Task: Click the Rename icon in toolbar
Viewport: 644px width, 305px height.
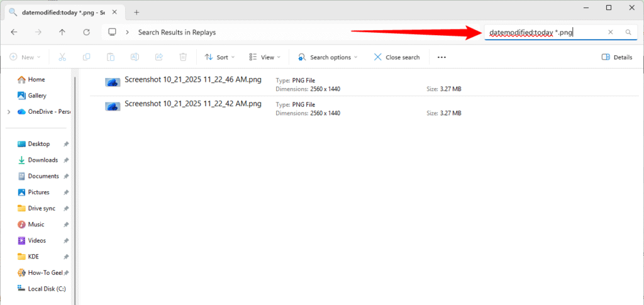Action: click(x=135, y=57)
